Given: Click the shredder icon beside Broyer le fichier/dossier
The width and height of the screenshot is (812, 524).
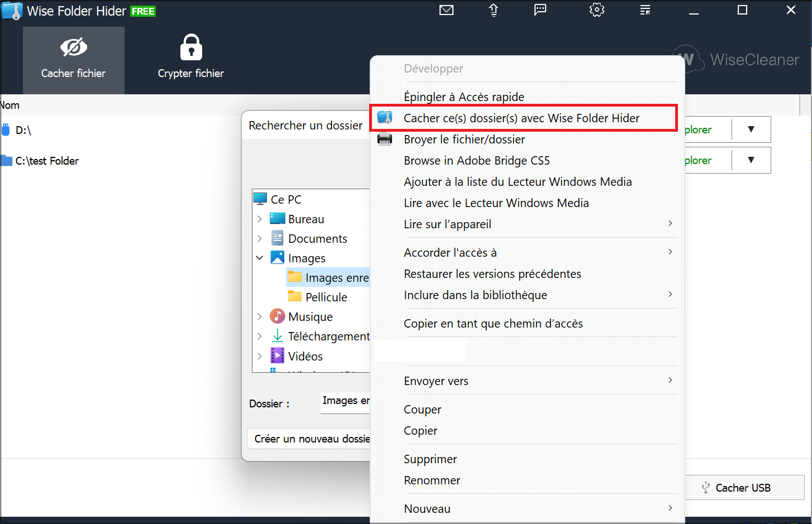Looking at the screenshot, I should [x=385, y=139].
